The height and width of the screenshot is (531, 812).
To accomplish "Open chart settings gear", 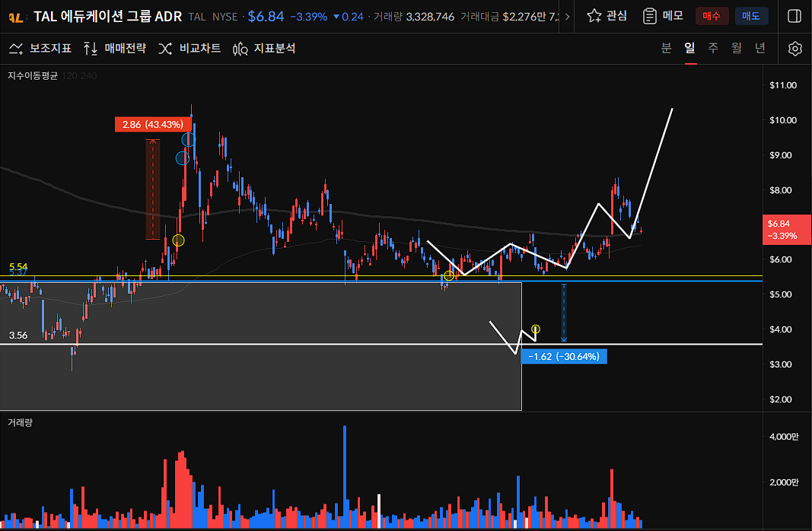I will [795, 49].
